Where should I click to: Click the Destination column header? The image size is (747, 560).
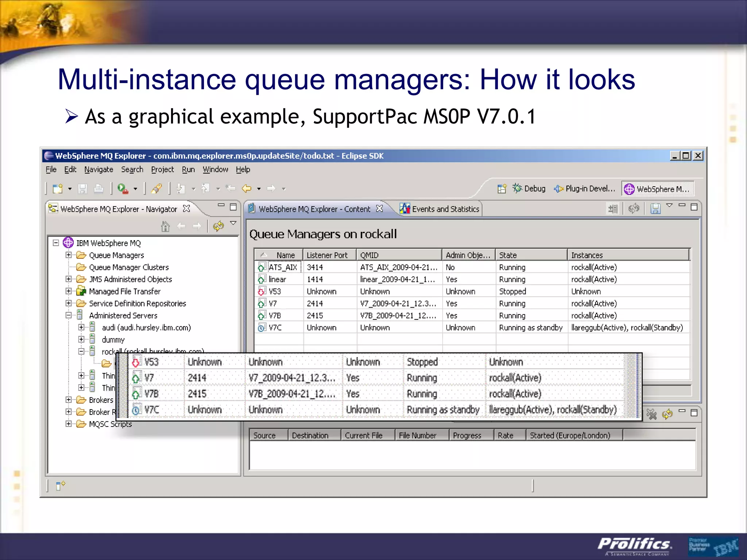(314, 435)
